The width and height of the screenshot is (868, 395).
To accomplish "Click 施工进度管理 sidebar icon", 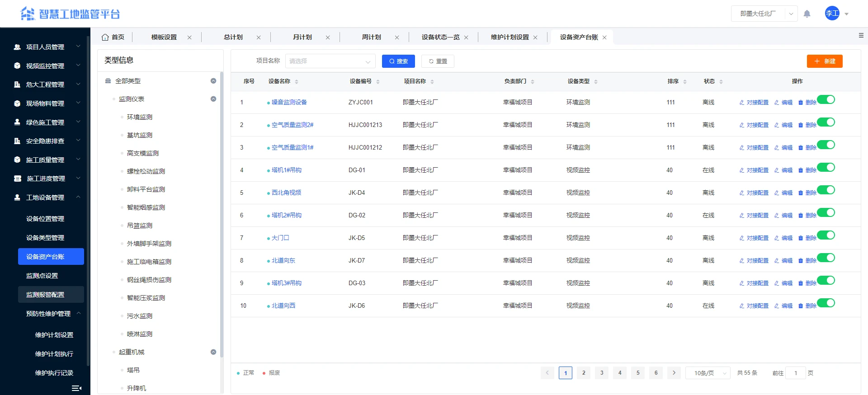I will (x=17, y=179).
